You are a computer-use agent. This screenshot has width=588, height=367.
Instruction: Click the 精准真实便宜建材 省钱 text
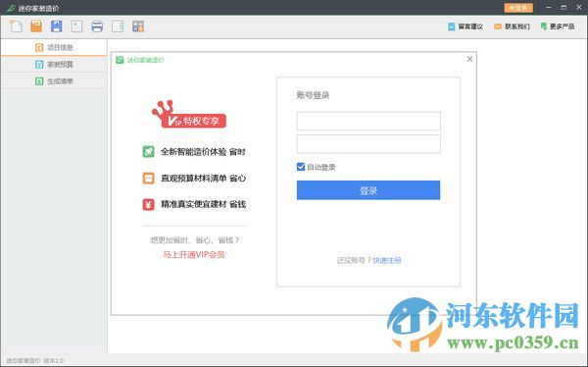tap(203, 204)
